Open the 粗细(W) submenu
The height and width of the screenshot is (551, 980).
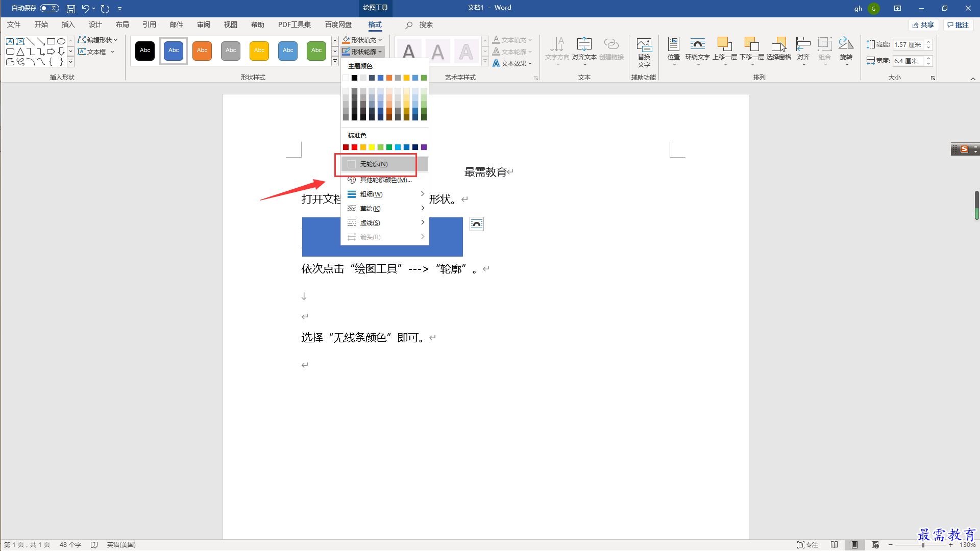click(385, 194)
